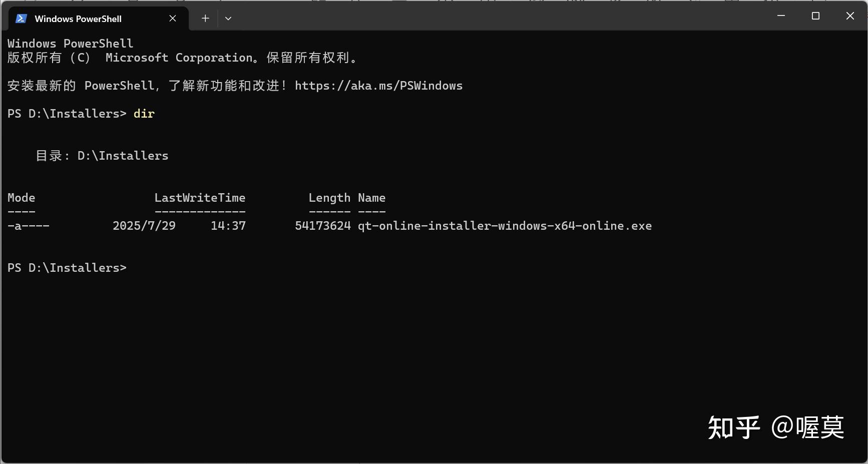Click the highlighted dir command text
This screenshot has height=464, width=868.
[x=144, y=114]
